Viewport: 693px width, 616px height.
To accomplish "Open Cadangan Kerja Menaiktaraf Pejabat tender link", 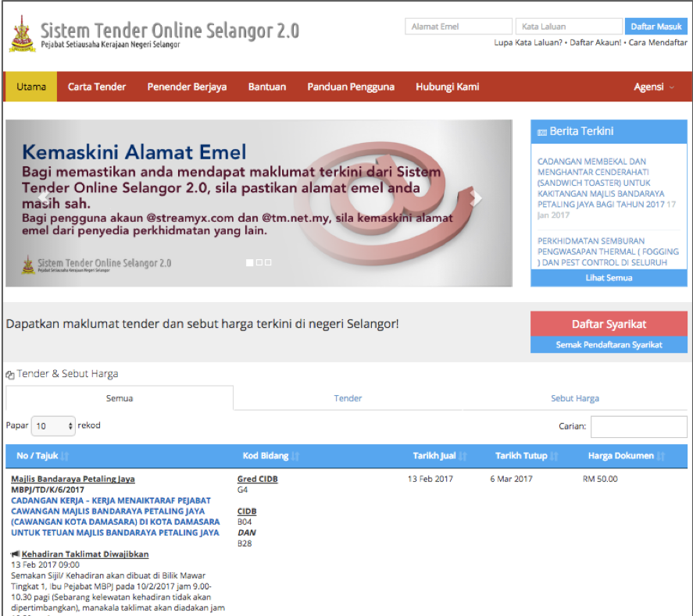I will tap(116, 517).
